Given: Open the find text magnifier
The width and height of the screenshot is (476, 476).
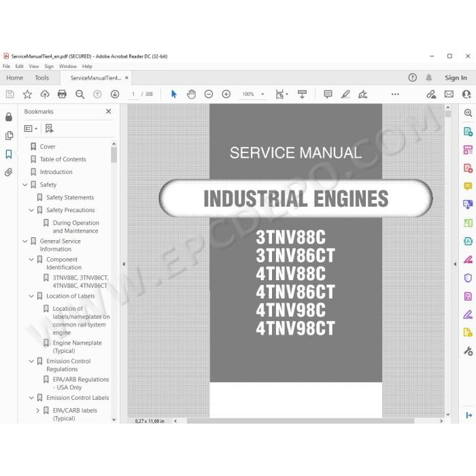Looking at the screenshot, I should point(80,95).
